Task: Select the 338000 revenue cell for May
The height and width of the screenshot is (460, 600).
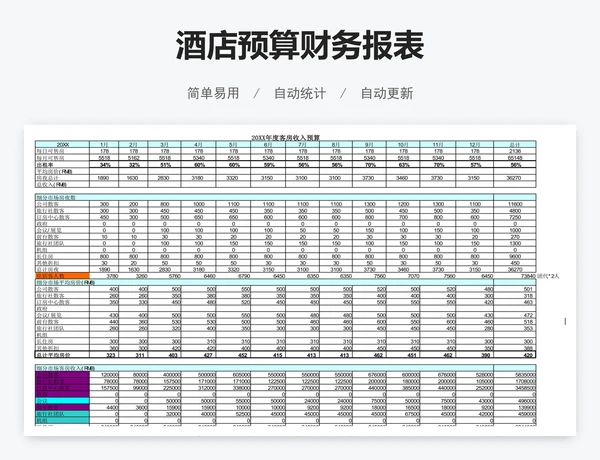Action: [234, 388]
